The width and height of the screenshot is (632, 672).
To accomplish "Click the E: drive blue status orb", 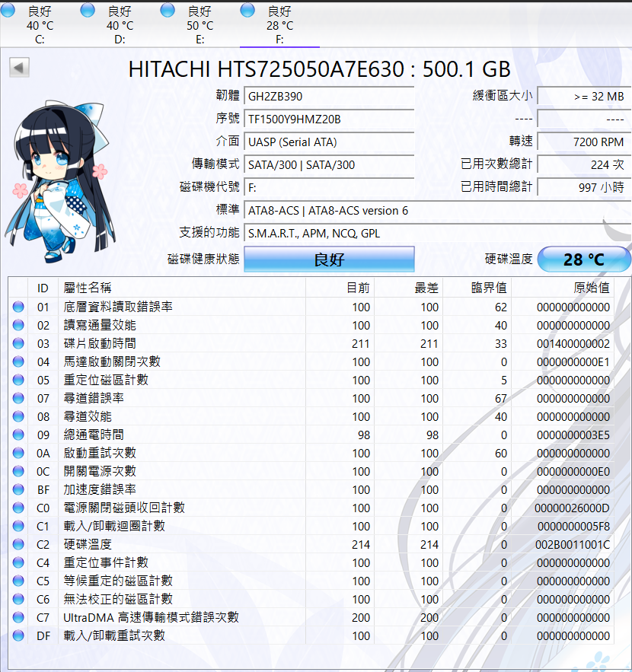I will (168, 10).
